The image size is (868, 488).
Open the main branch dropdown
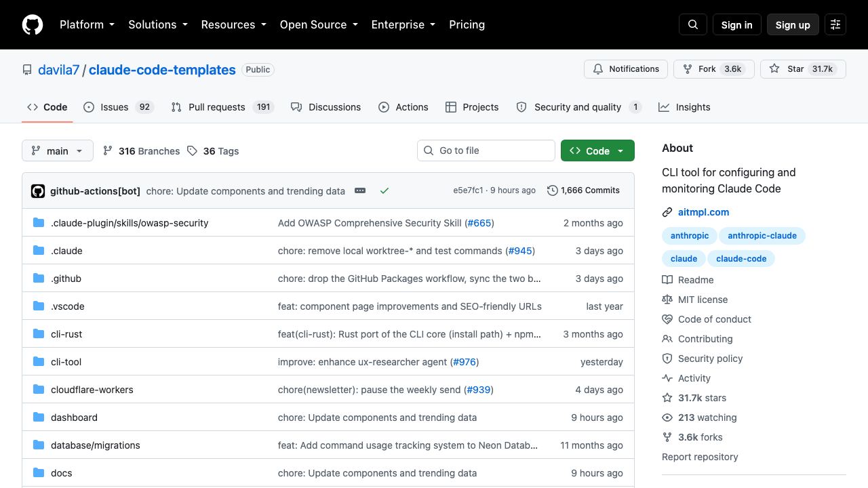coord(57,150)
